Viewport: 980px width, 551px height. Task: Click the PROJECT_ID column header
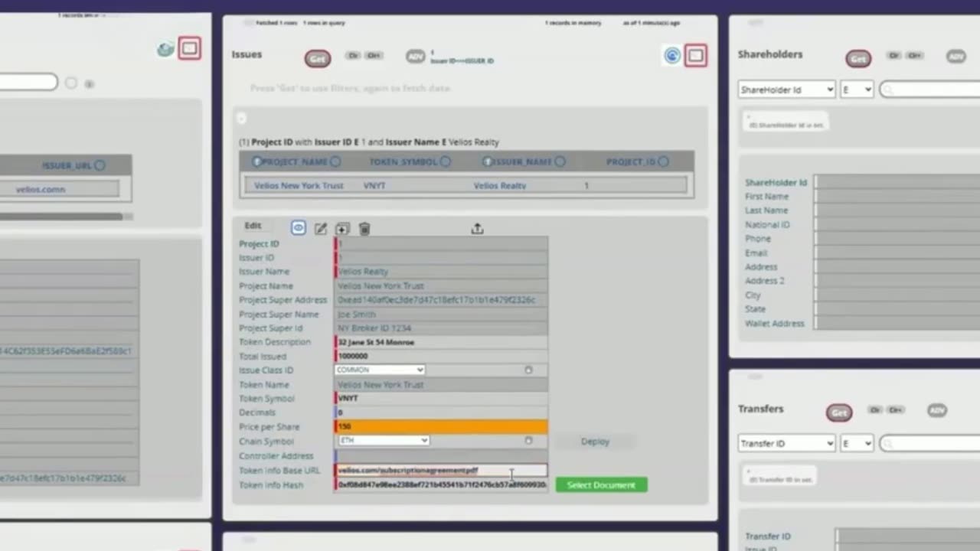coord(632,162)
